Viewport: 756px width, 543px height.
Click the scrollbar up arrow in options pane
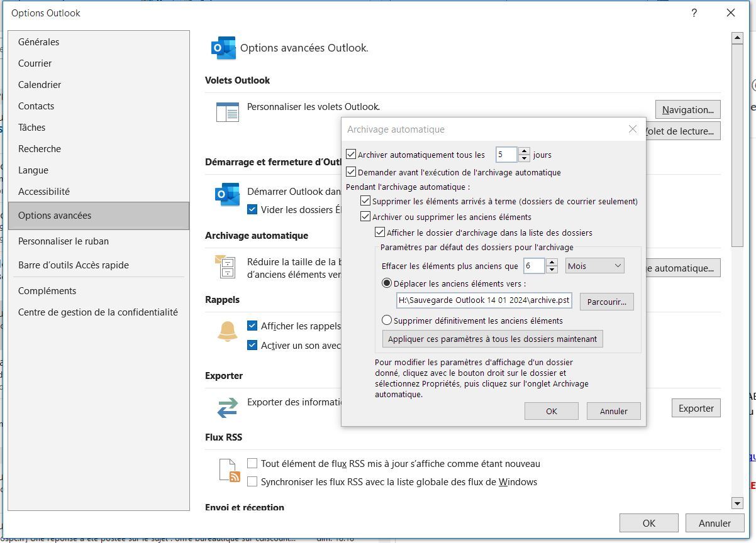[x=738, y=38]
